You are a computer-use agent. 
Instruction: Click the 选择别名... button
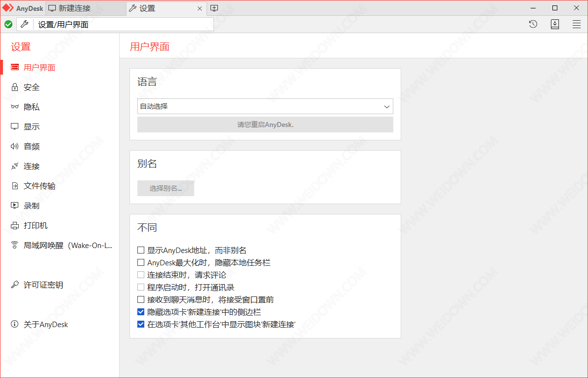(166, 188)
